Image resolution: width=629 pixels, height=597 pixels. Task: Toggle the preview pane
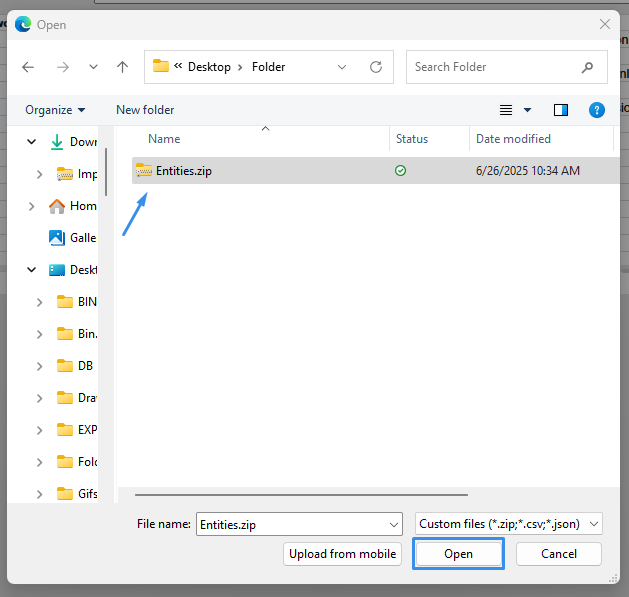561,110
